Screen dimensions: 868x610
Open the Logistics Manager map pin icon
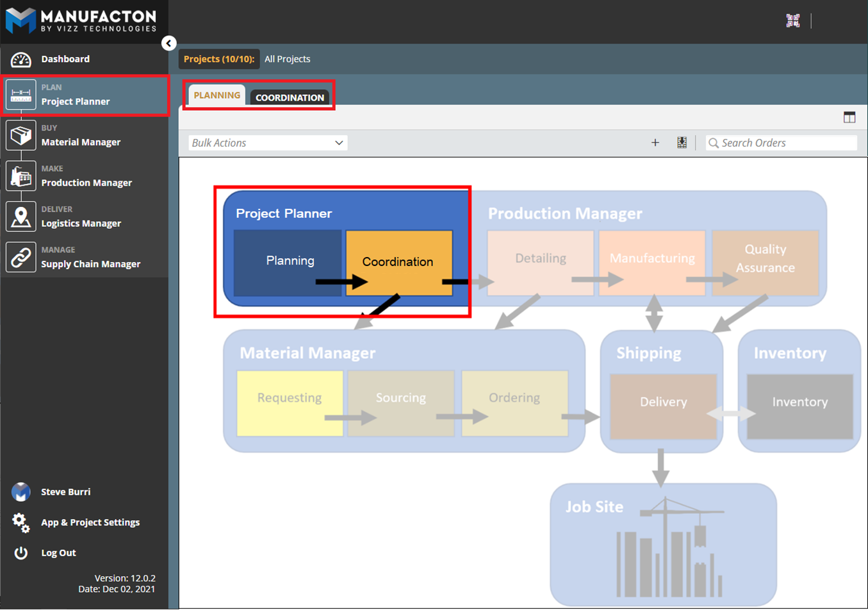point(20,217)
